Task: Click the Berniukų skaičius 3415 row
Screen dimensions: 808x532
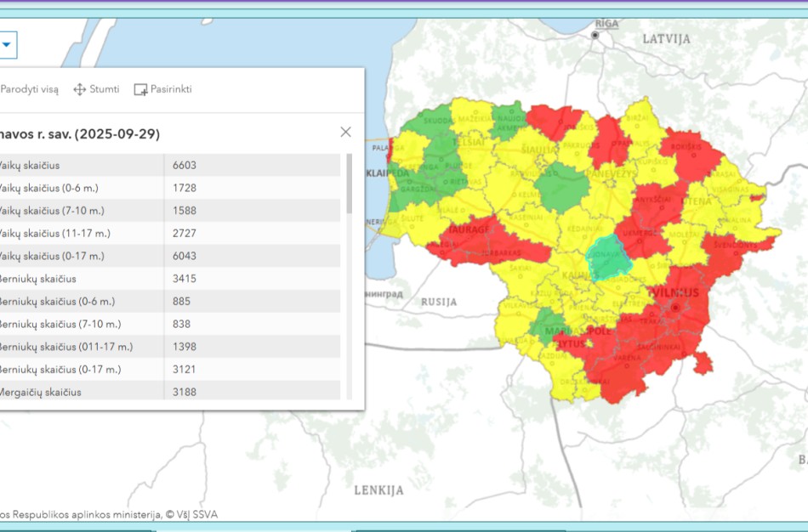Action: point(170,279)
